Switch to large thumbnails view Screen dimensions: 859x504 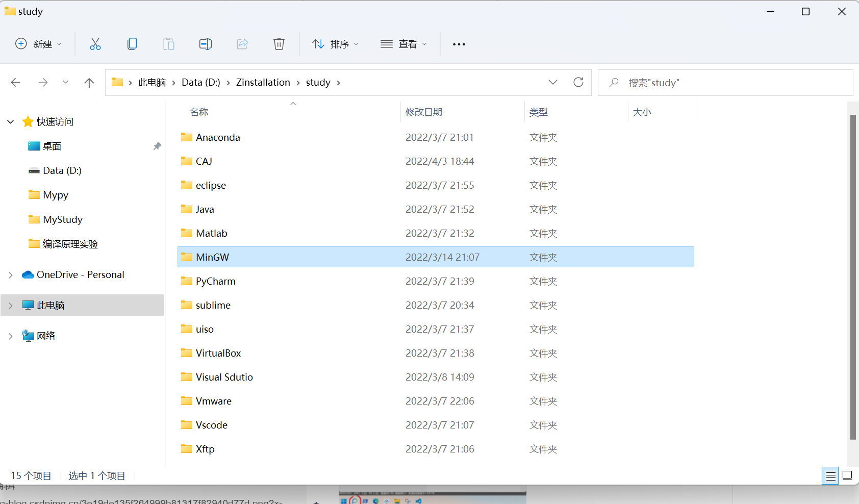pyautogui.click(x=847, y=476)
